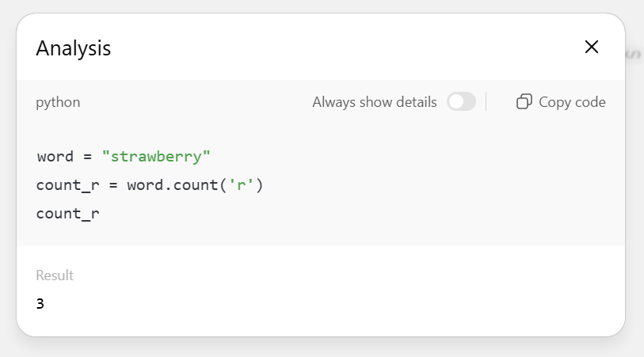Click the "Result" section label
Viewport: 644px width, 357px height.
tap(55, 275)
